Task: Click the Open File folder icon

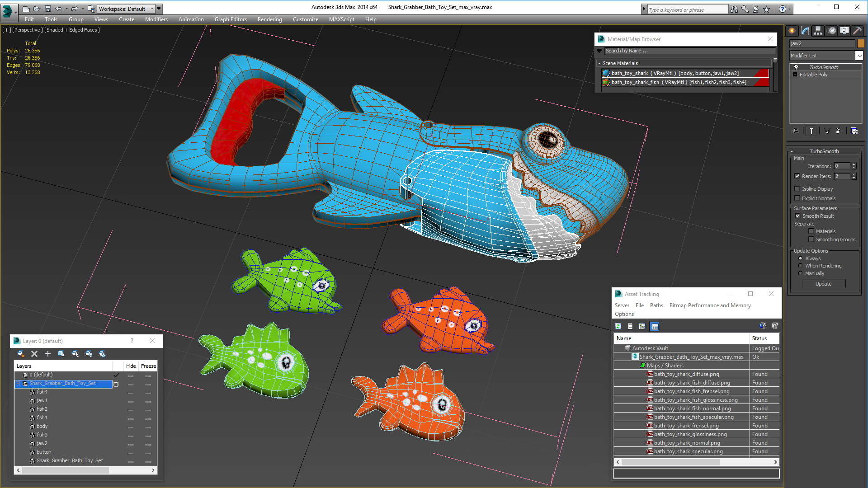Action: click(37, 9)
